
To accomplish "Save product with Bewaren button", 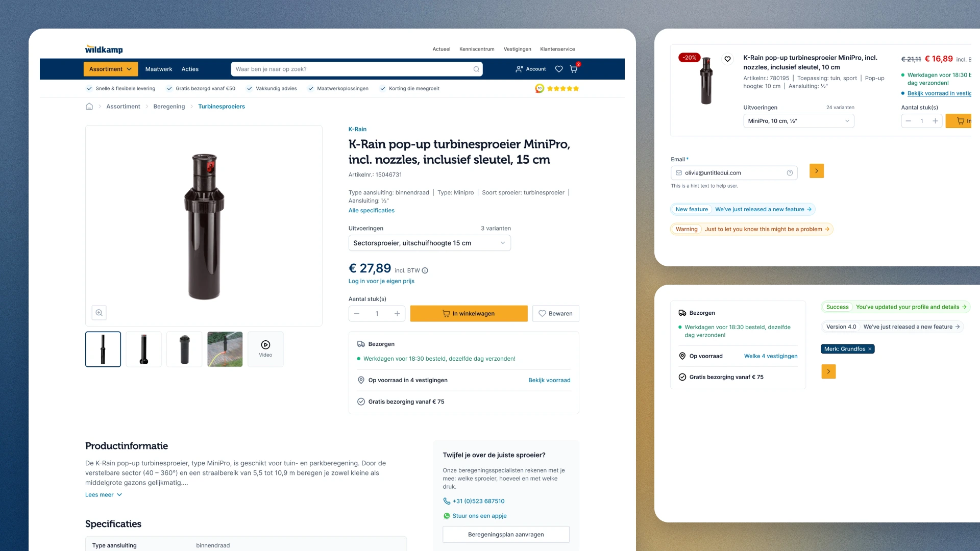I will tap(555, 313).
